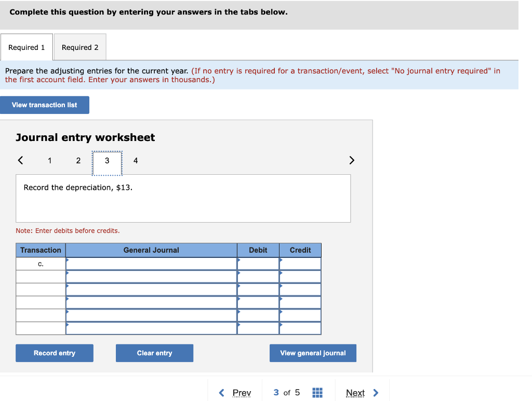Viewport: 532px width, 401px height.
Task: Click the View transaction list button
Action: click(45, 105)
